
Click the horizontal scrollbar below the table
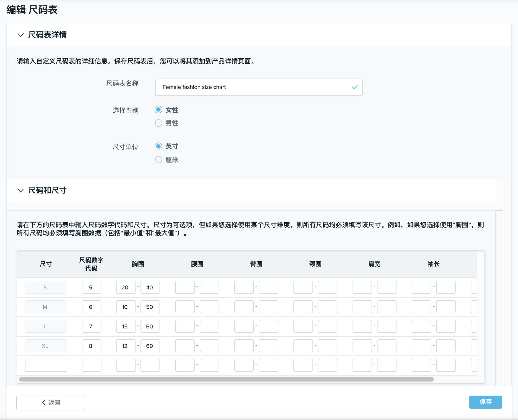pyautogui.click(x=225, y=379)
